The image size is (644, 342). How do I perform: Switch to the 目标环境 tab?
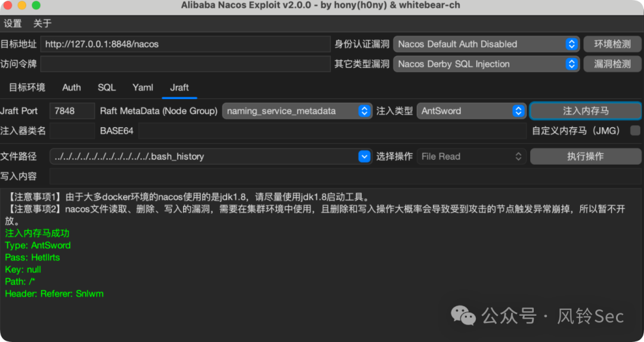coord(27,88)
